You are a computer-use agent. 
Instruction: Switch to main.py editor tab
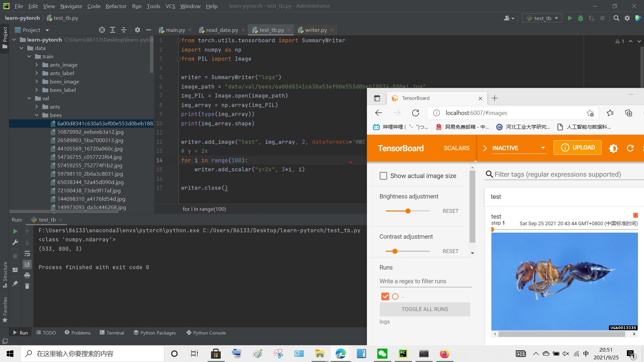[x=175, y=30]
